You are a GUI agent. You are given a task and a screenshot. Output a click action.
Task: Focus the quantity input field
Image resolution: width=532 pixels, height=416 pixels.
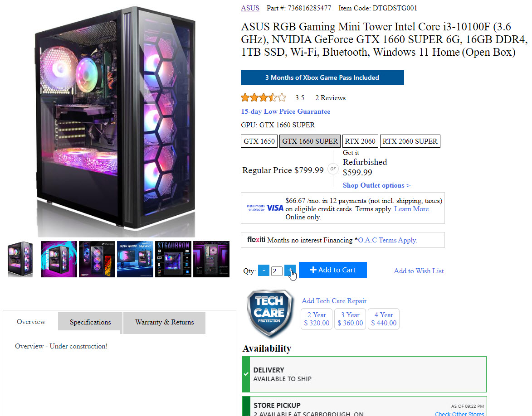tap(277, 271)
